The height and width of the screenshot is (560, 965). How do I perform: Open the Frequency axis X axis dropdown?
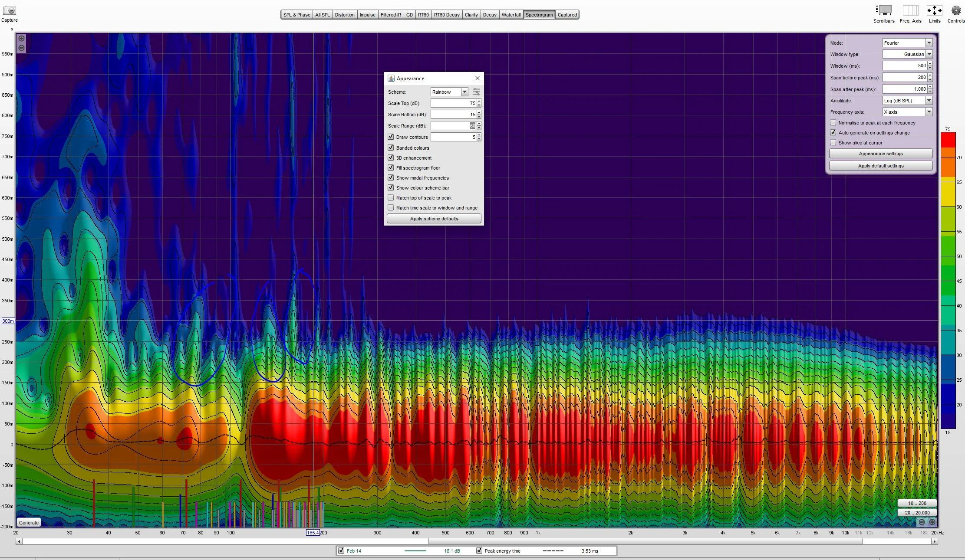(929, 112)
